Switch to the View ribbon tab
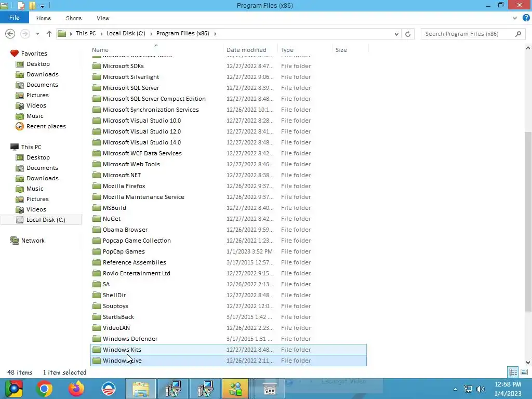The image size is (532, 399). pos(103,18)
